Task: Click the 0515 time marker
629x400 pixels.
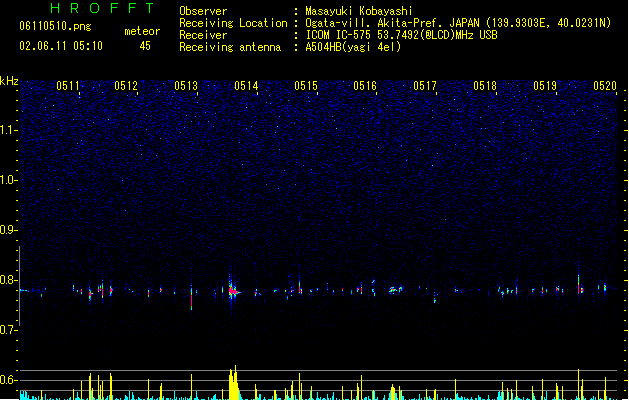Action: point(306,86)
